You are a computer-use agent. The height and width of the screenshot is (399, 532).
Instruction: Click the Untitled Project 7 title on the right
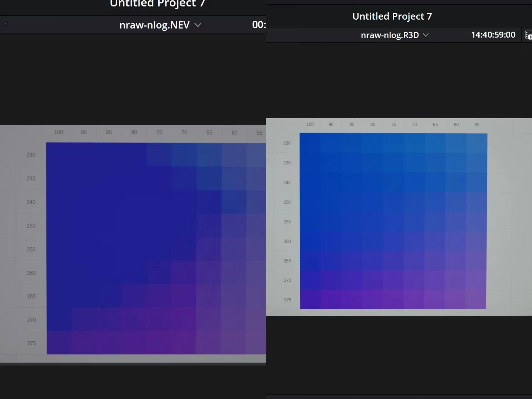(392, 16)
